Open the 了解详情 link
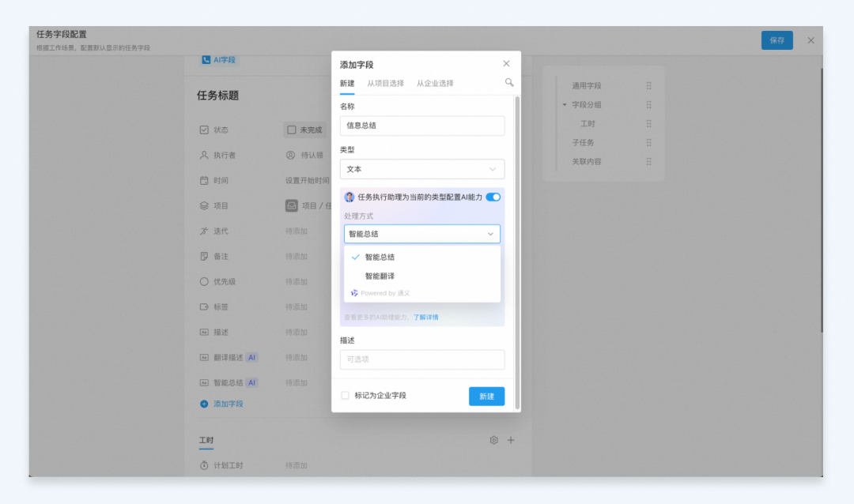 coord(426,318)
